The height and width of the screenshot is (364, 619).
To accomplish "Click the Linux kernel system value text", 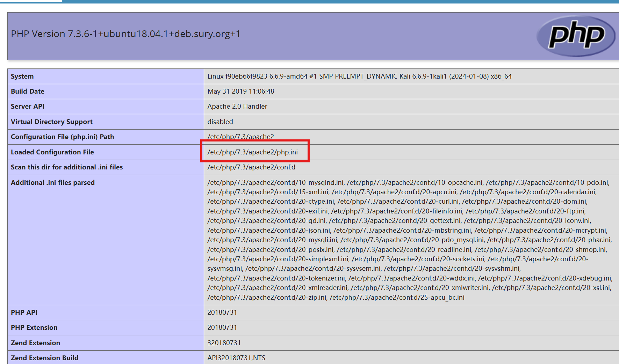I will click(359, 76).
